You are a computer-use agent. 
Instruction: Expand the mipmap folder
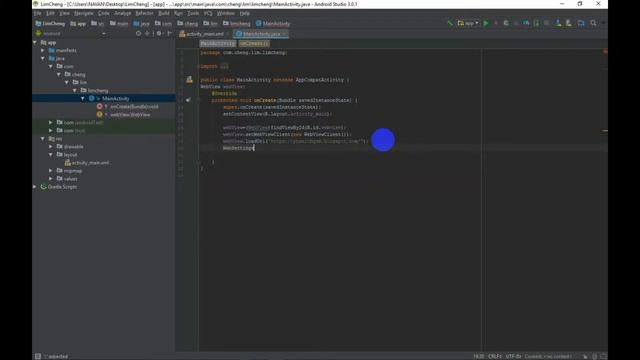[x=51, y=171]
